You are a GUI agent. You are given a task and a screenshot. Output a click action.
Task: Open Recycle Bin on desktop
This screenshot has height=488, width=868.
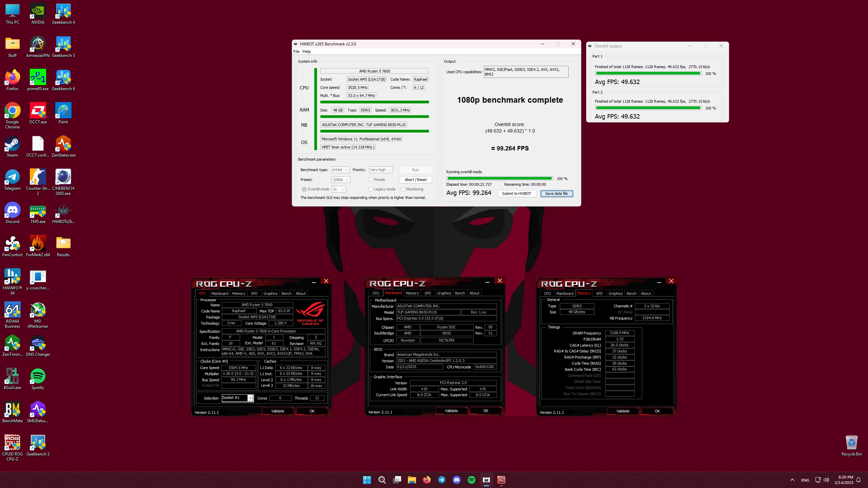click(x=851, y=445)
